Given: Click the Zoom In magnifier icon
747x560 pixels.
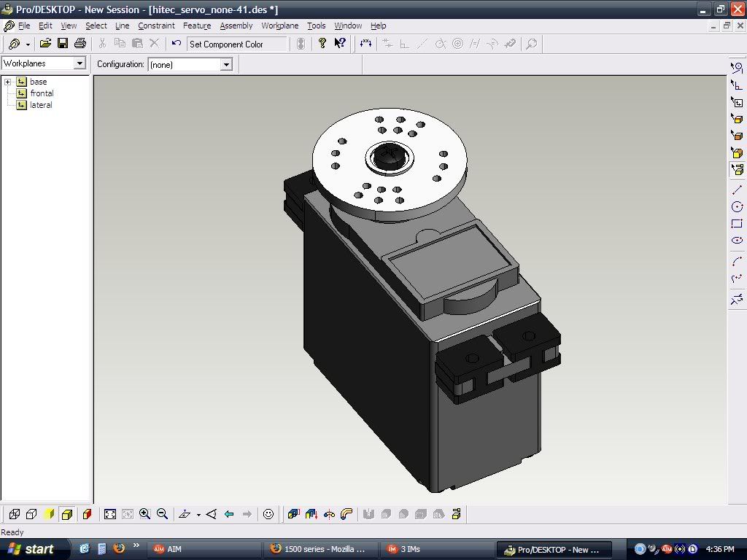Looking at the screenshot, I should [x=144, y=514].
